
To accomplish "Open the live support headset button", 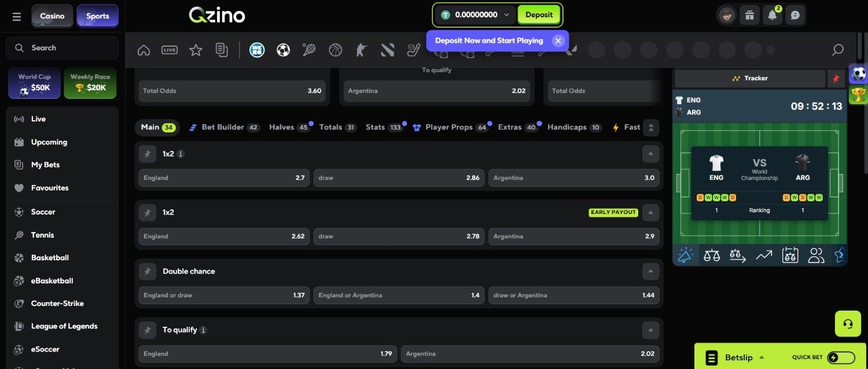I will [848, 324].
